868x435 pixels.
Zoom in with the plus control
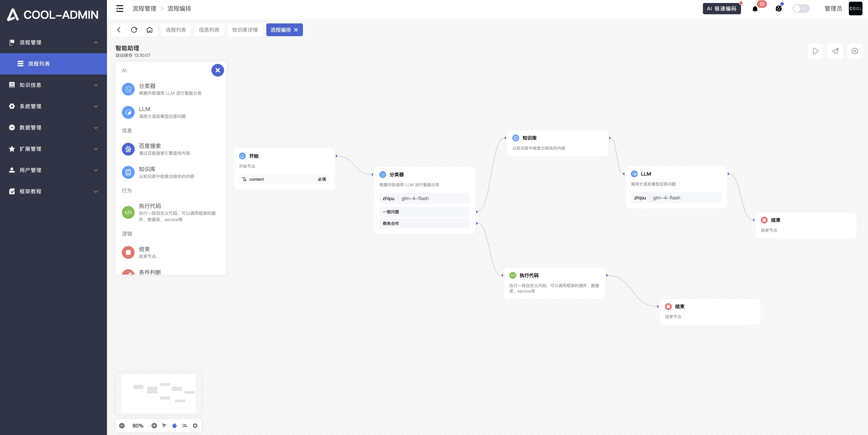pos(154,425)
